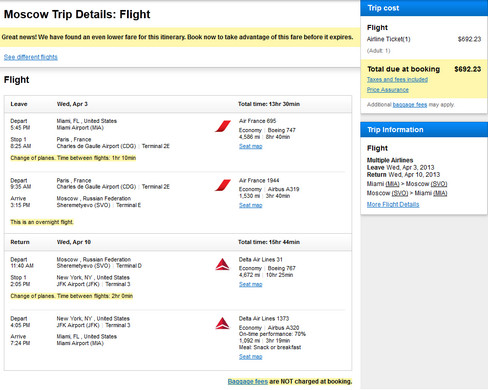Open Seat map for Air France 695
This screenshot has width=488, height=390.
click(251, 146)
